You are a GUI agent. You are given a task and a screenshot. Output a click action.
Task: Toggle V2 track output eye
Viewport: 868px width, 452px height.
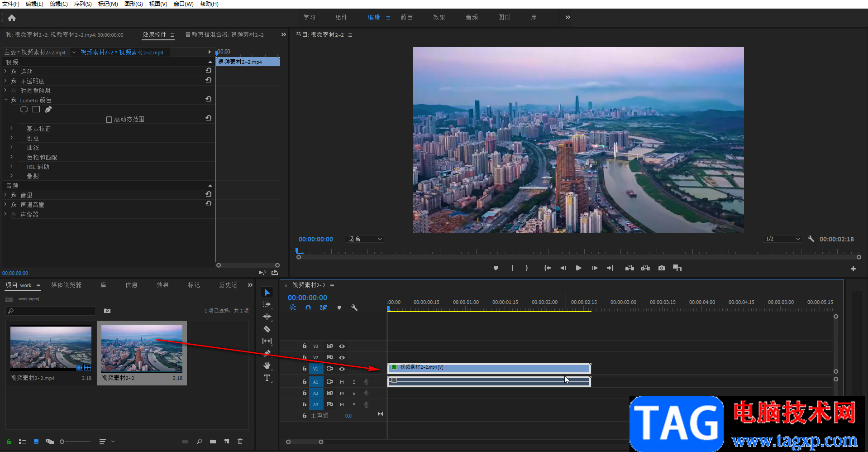(x=342, y=357)
